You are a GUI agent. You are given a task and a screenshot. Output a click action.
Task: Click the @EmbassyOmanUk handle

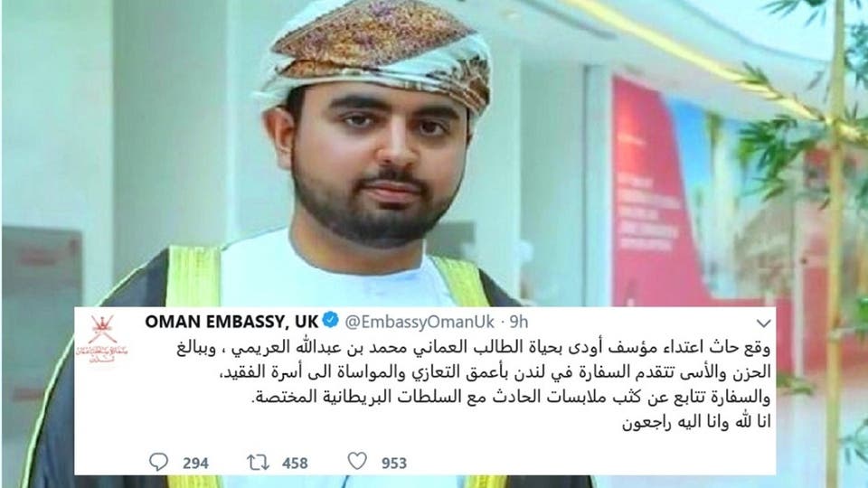click(x=420, y=322)
